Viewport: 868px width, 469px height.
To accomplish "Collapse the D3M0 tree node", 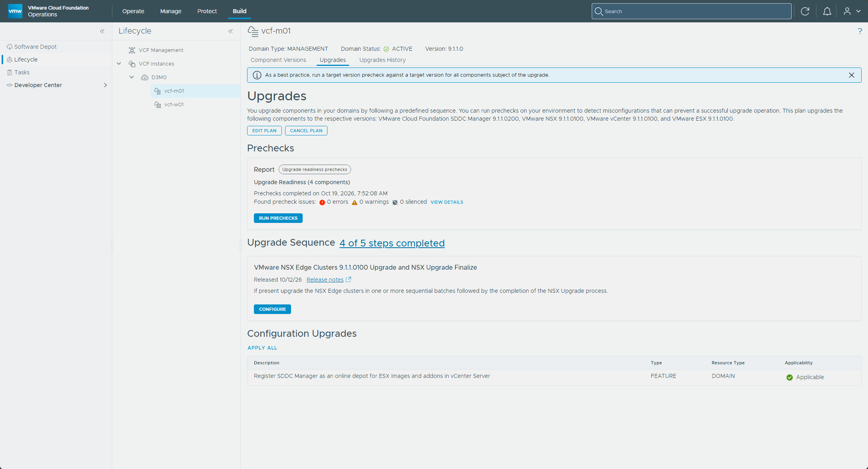I will [x=132, y=77].
